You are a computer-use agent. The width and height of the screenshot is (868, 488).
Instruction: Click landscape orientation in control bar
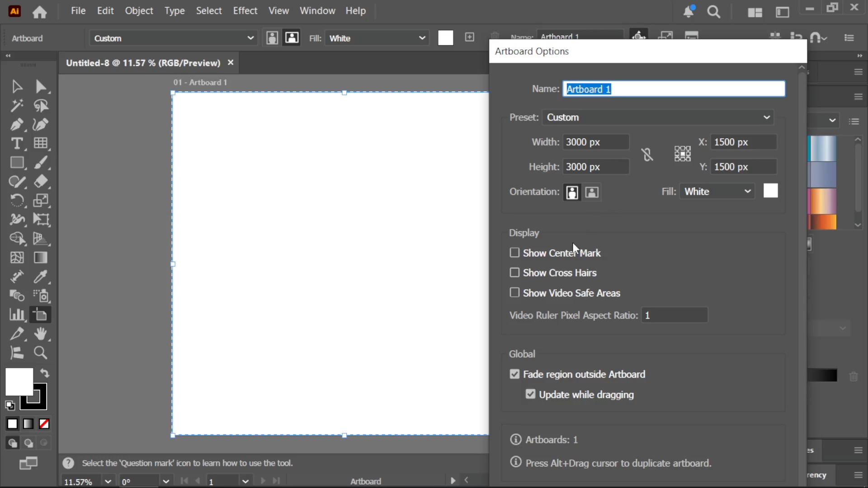[x=292, y=38]
